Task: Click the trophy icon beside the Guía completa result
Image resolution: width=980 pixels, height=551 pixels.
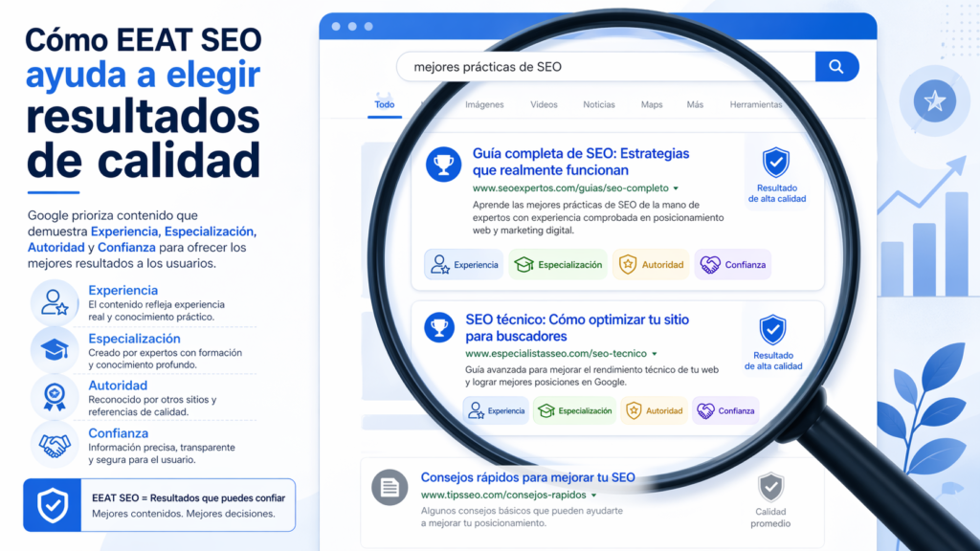Action: pos(442,164)
